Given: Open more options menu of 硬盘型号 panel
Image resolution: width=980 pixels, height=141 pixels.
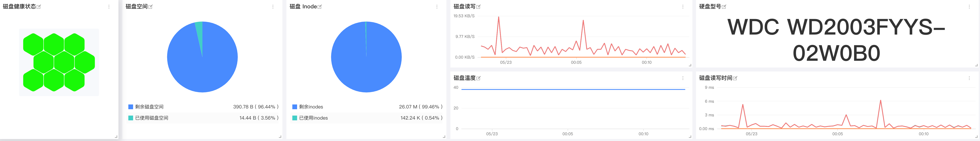Looking at the screenshot, I should [969, 7].
